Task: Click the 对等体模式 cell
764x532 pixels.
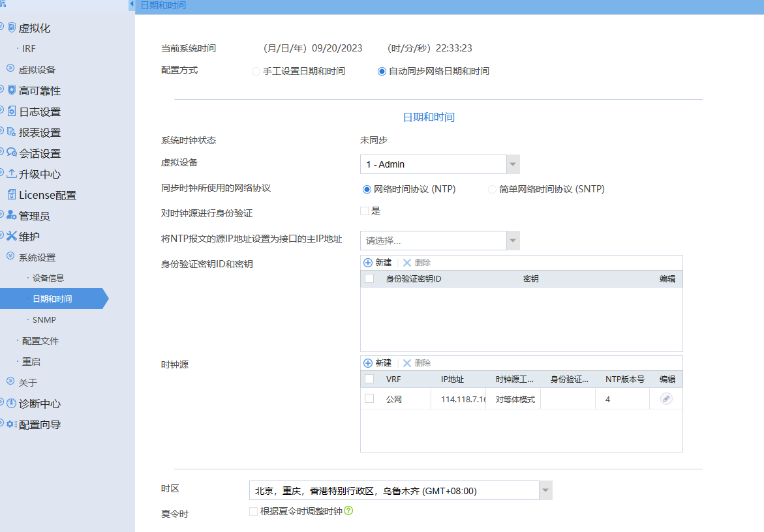Action: 515,399
